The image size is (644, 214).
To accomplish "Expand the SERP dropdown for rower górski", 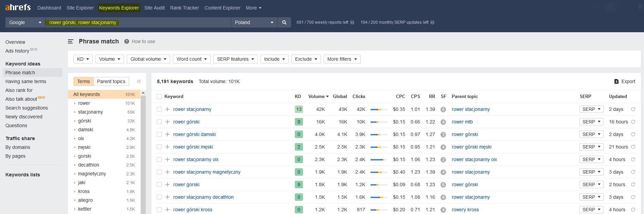I will point(591,122).
